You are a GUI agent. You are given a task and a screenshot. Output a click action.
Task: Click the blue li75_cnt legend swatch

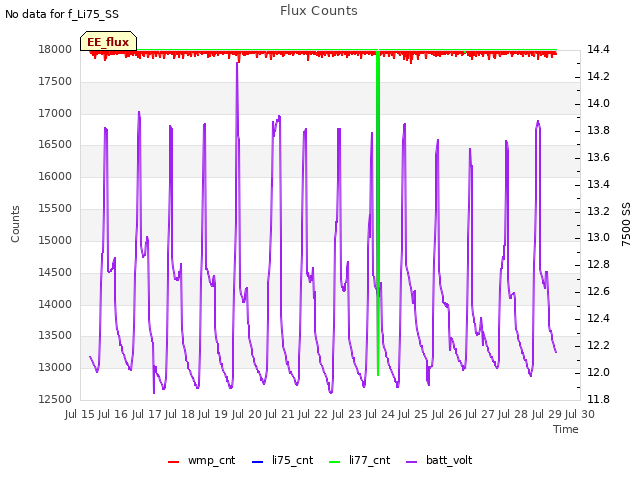258,462
